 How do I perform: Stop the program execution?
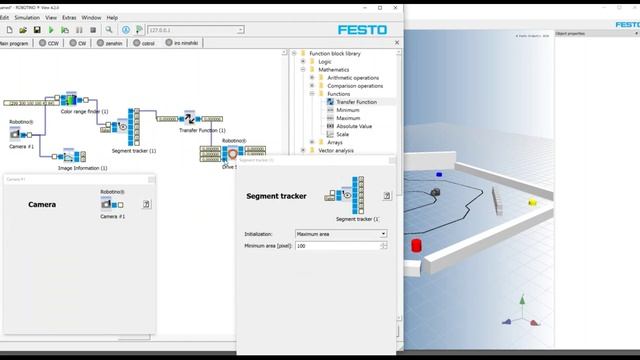(93, 30)
